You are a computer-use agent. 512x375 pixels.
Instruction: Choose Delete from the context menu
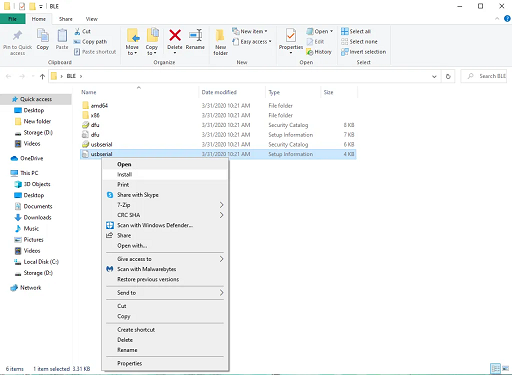pyautogui.click(x=165, y=340)
